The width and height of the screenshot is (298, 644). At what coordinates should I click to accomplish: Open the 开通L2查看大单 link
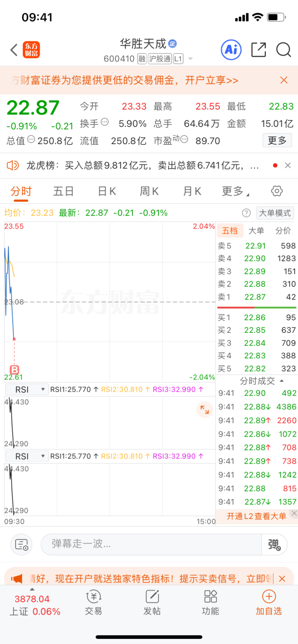[x=256, y=516]
